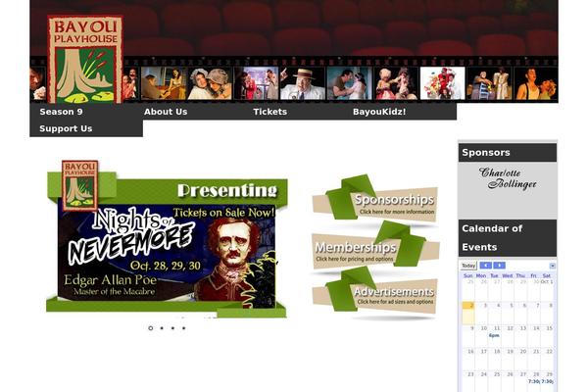
Task: Select the fourth slideshow dot indicator
Action: pos(184,328)
